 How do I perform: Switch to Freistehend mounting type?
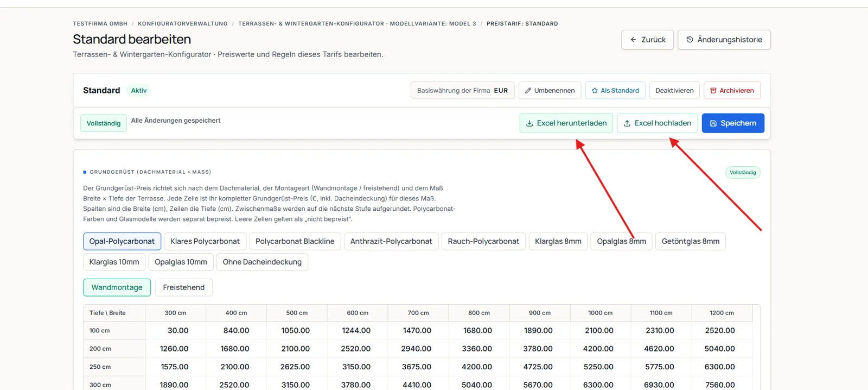click(184, 287)
